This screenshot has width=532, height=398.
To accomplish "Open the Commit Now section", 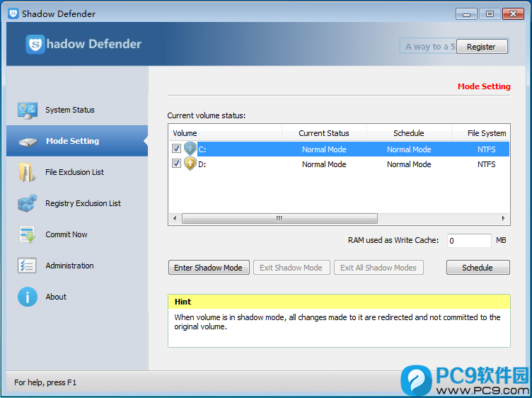I will click(x=66, y=234).
